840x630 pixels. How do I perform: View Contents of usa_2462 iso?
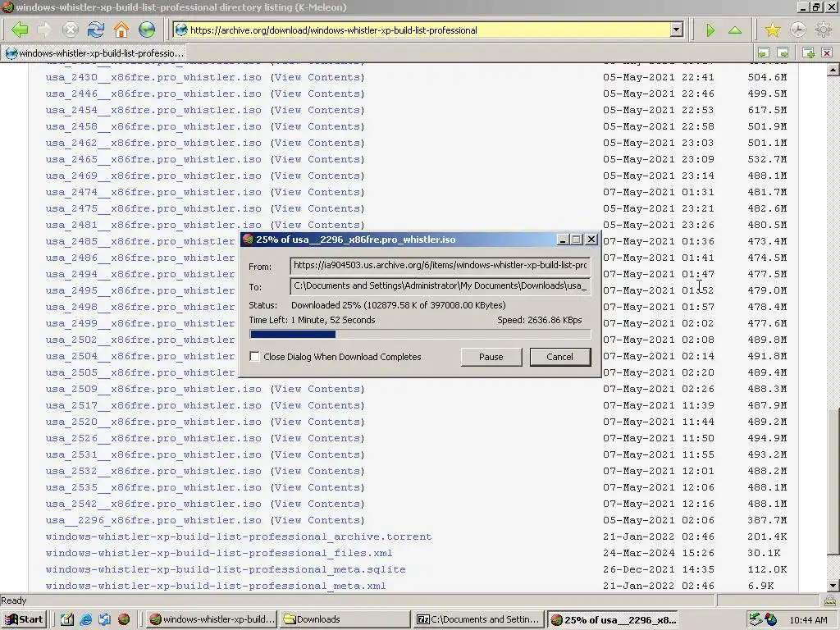coord(317,143)
